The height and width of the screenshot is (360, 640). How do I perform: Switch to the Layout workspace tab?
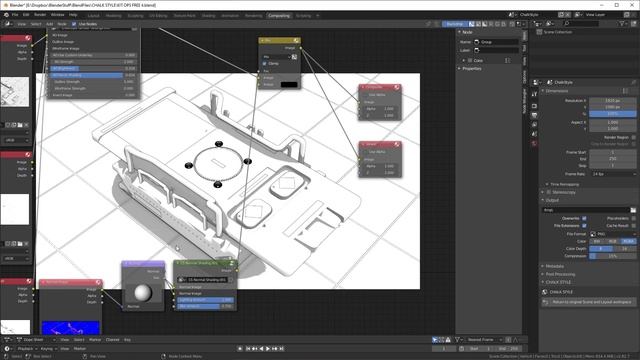(93, 16)
